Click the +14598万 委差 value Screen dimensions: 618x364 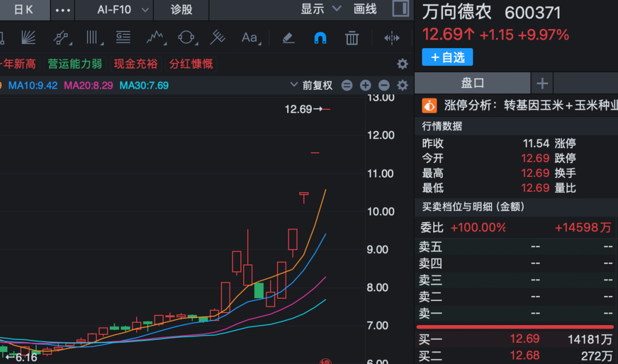point(583,228)
